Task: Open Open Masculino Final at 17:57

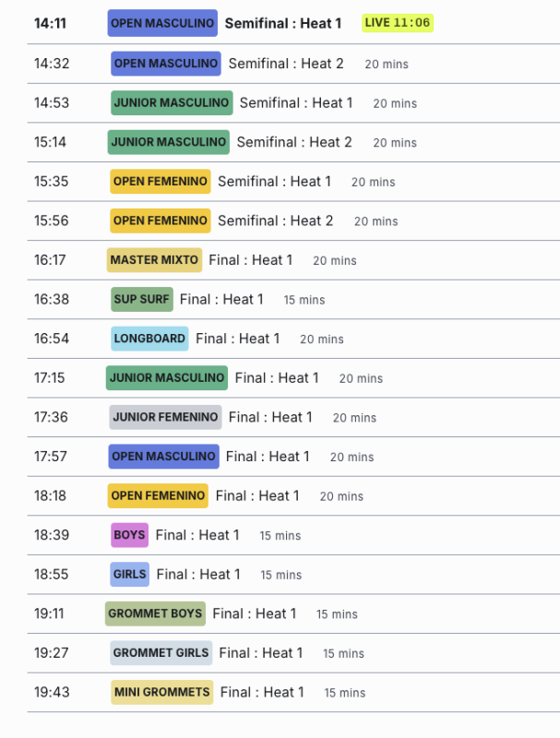Action: click(268, 457)
